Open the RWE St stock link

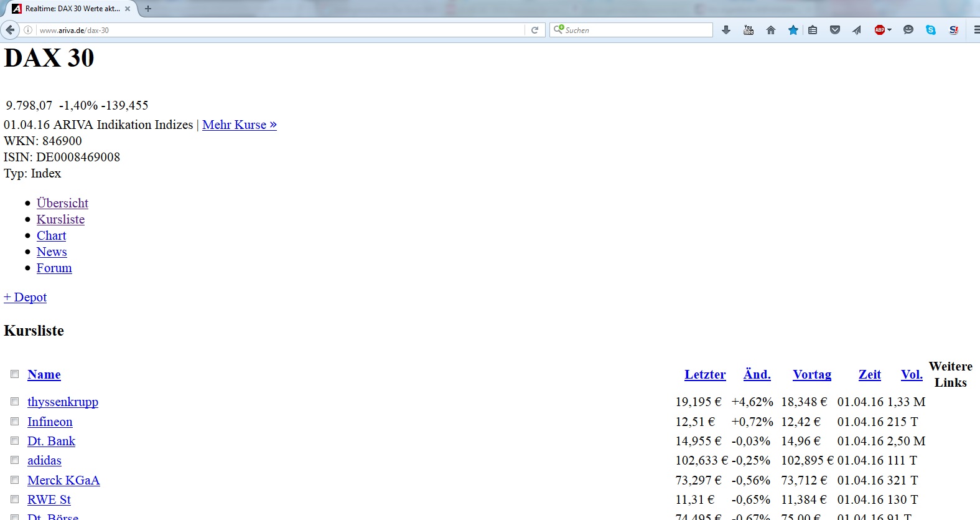click(49, 499)
